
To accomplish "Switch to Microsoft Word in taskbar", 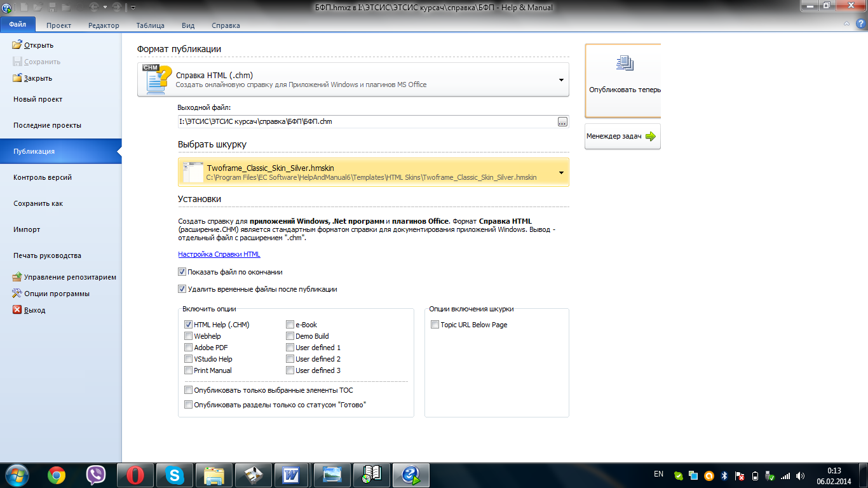I will click(x=293, y=475).
